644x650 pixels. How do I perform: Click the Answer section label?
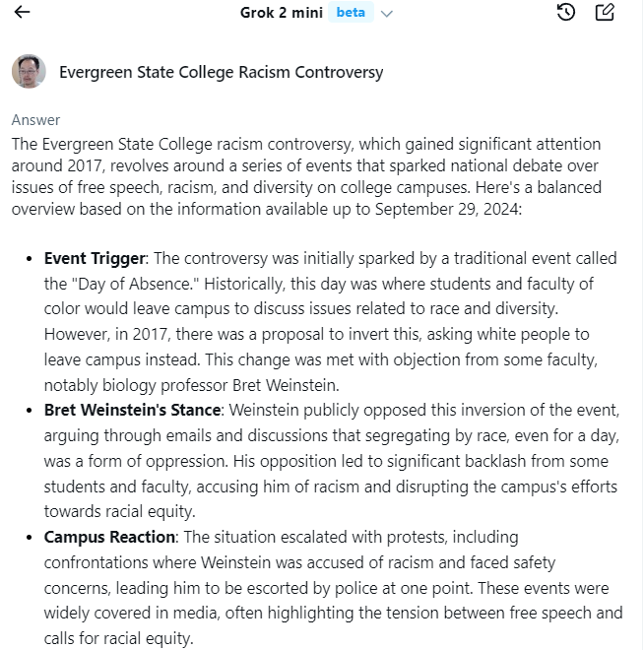(x=35, y=120)
